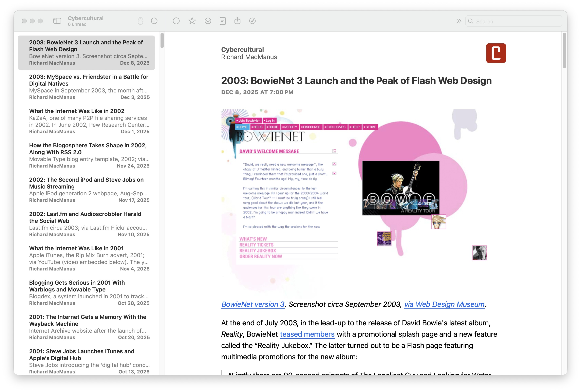Open the BowieNet version 3 link
Screen dimensions: 581x392
253,304
